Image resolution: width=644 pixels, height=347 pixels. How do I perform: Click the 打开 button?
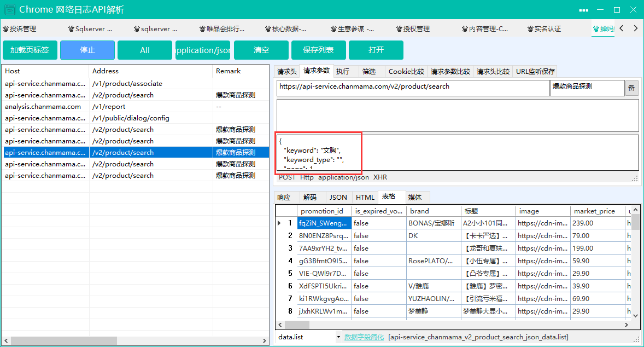click(x=376, y=50)
